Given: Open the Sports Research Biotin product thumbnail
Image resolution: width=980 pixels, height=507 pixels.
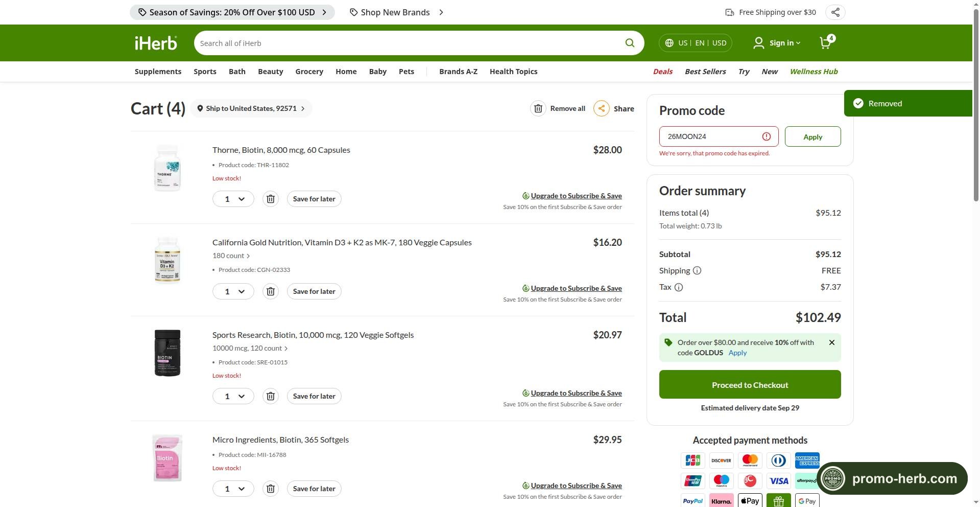Looking at the screenshot, I should tap(168, 353).
